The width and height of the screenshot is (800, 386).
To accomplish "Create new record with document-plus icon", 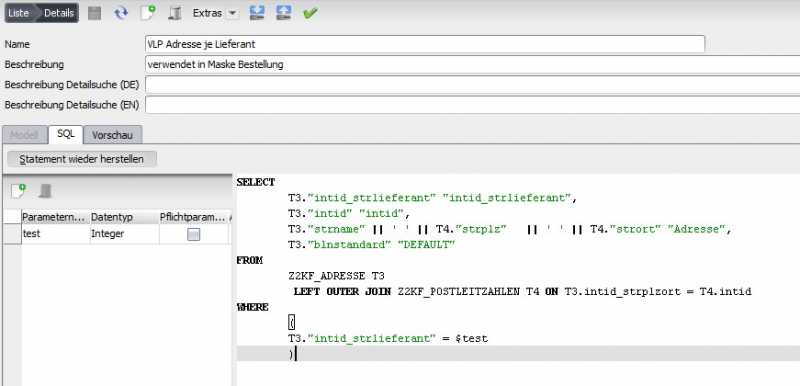I will pyautogui.click(x=147, y=13).
